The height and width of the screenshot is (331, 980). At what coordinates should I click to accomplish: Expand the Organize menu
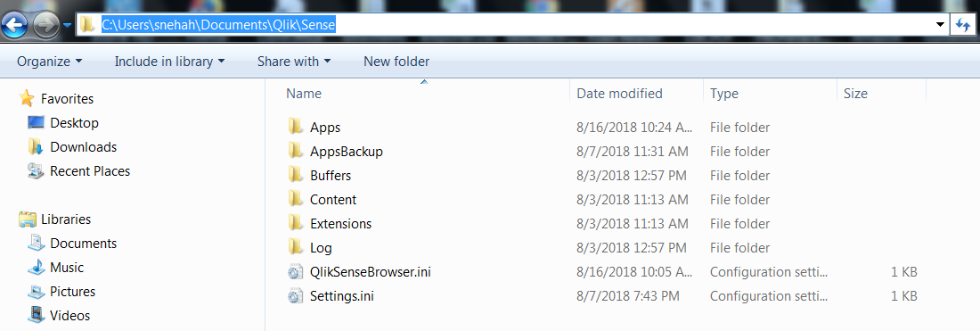pos(49,62)
